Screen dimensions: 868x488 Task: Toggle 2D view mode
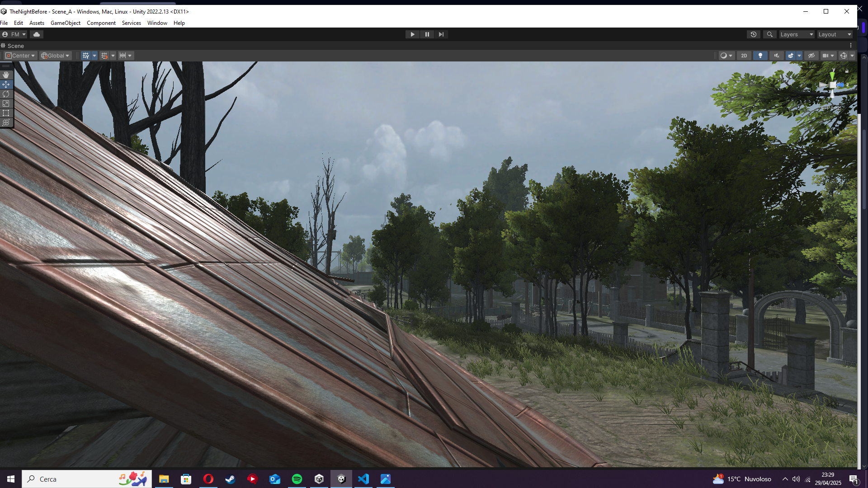tap(744, 56)
